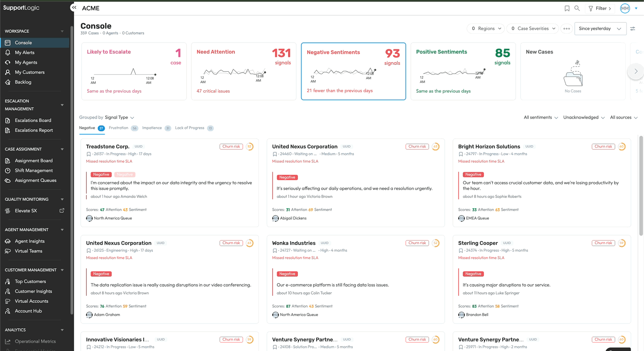Image resolution: width=644 pixels, height=351 pixels.
Task: Open the Console page in the sidebar
Action: coord(35,42)
